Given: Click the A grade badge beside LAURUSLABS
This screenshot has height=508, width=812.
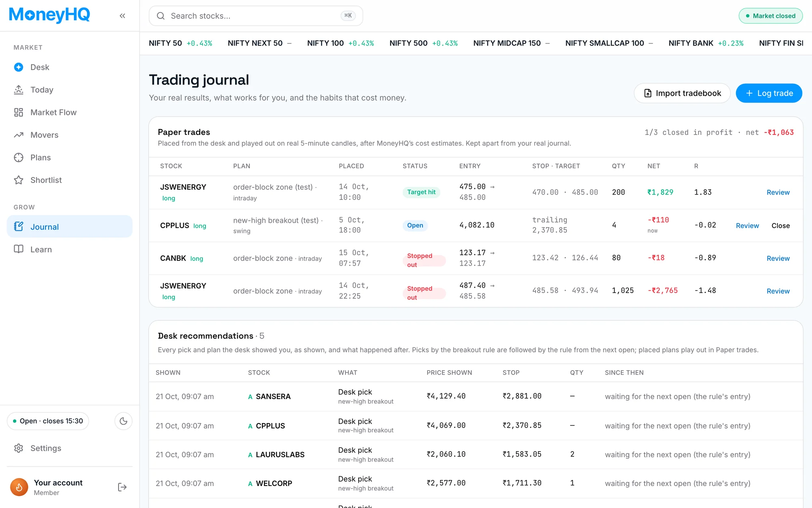Looking at the screenshot, I should coord(250,455).
